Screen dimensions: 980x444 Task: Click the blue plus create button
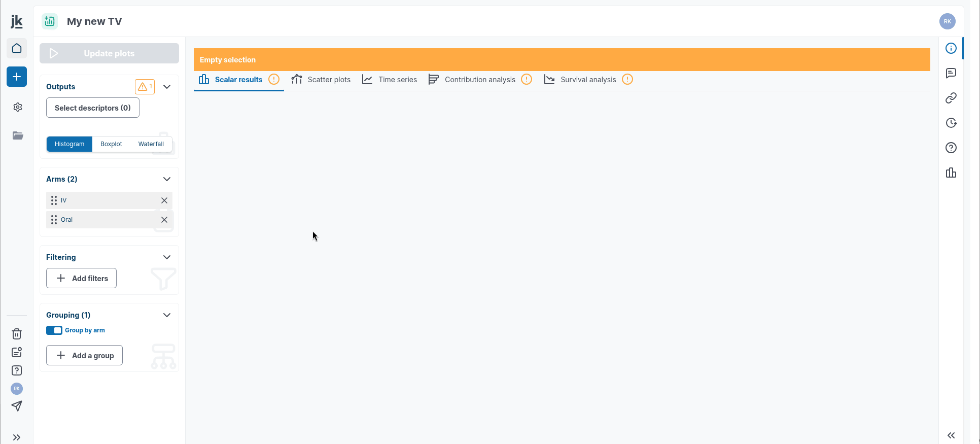[17, 77]
